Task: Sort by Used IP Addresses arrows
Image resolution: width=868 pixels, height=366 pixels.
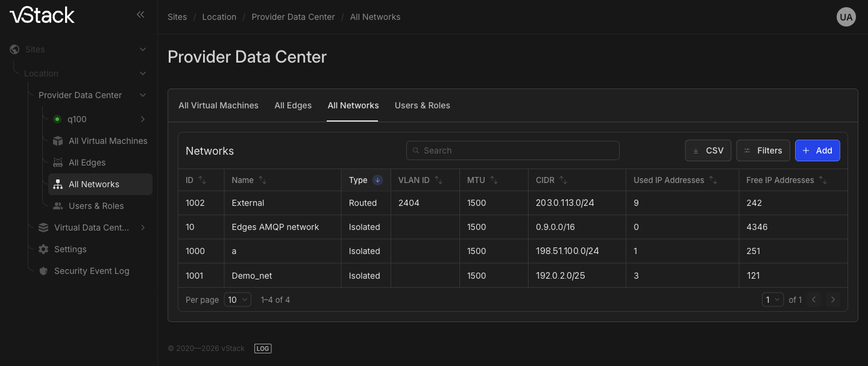Action: pos(713,180)
